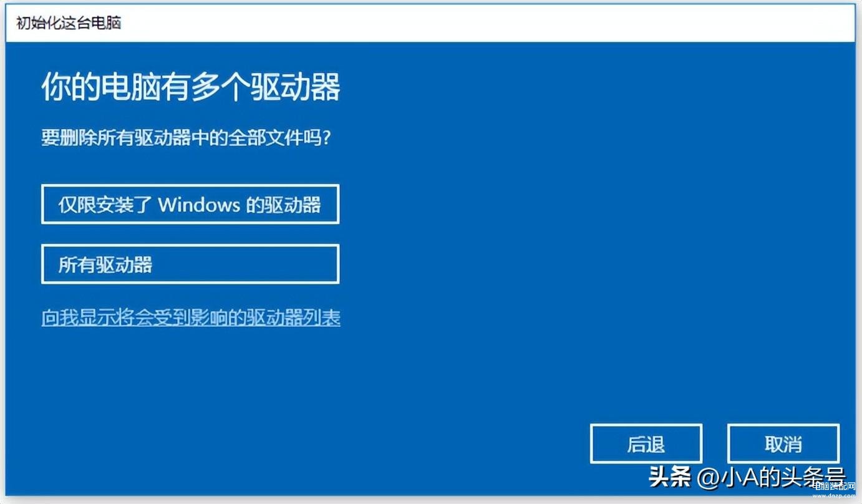Click blank area inside 所有驱动器 box
Screen dimensions: 862x504
249,264
